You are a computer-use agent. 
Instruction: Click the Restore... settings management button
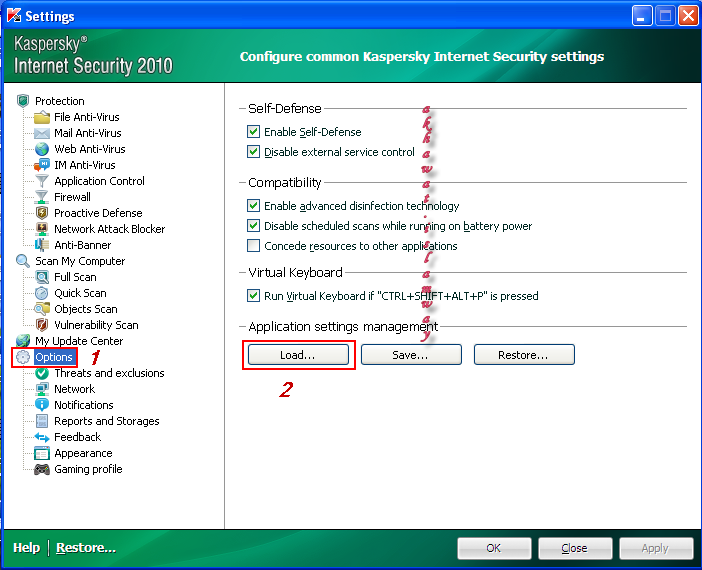point(524,355)
